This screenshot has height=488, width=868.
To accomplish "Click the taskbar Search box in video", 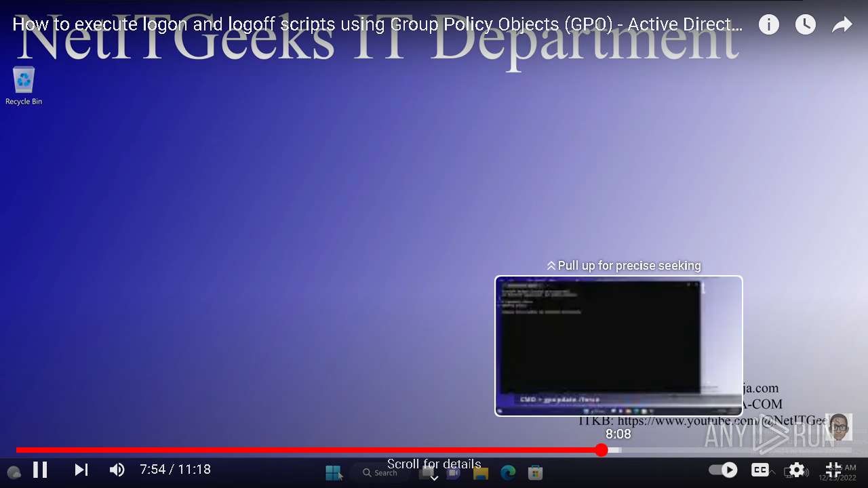I will [x=380, y=472].
